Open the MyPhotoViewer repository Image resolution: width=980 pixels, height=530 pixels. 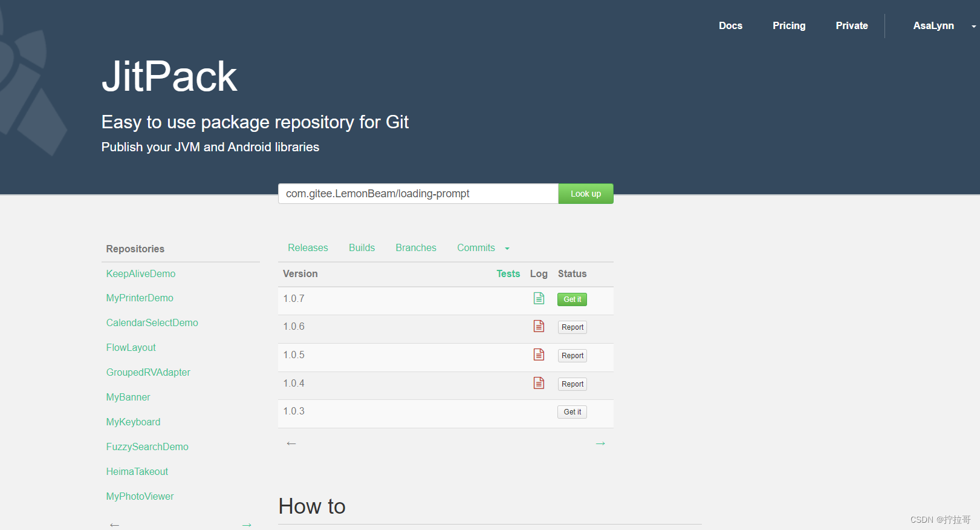pos(140,496)
